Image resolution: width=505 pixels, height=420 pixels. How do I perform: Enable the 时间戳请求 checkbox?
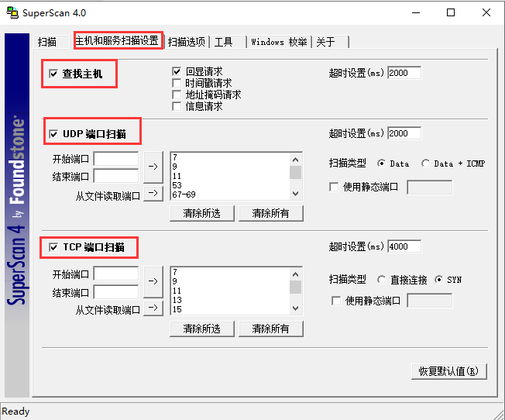(177, 84)
